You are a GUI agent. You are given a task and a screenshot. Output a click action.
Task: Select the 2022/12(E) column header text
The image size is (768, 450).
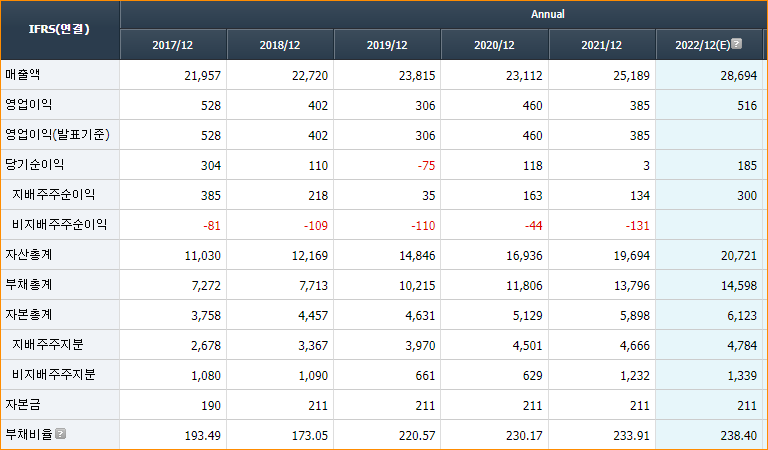coord(703,45)
